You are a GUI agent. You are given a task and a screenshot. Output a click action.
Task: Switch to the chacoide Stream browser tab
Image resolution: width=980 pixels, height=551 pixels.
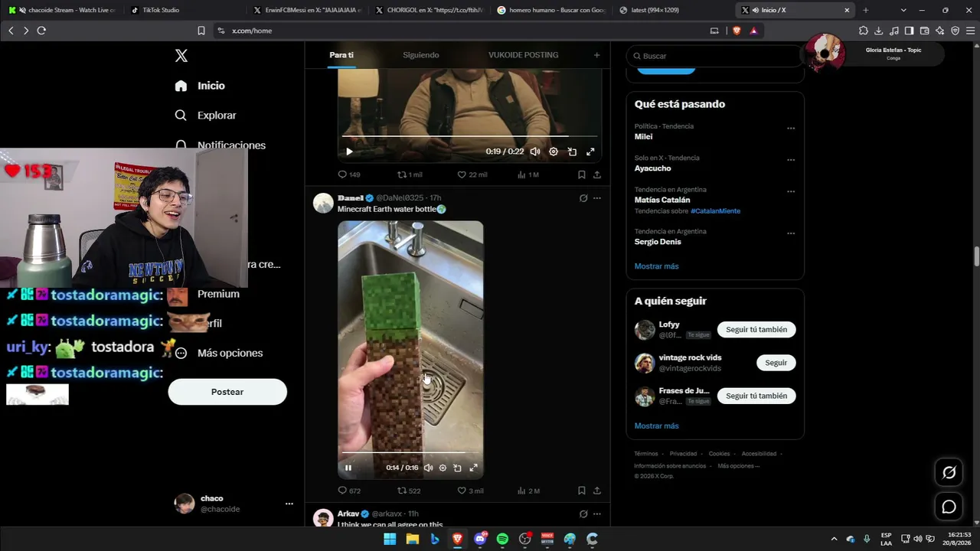click(61, 10)
